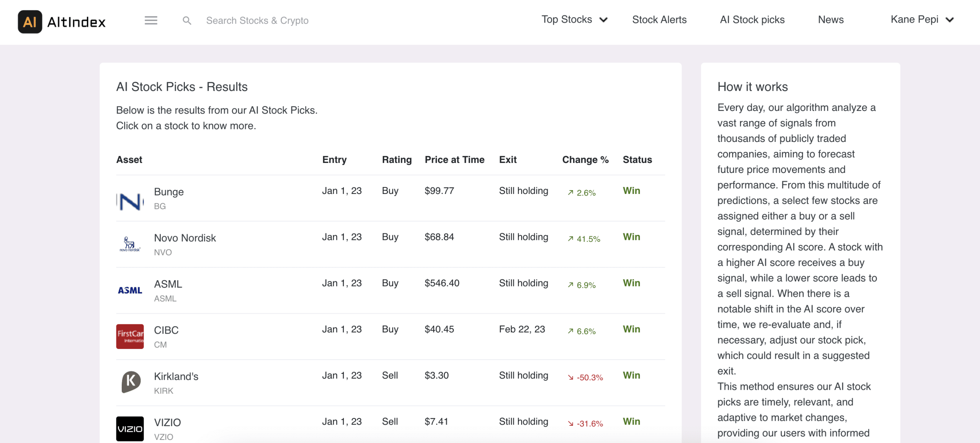Go to Stock Alerts
Screen dimensions: 980x443
tap(659, 20)
